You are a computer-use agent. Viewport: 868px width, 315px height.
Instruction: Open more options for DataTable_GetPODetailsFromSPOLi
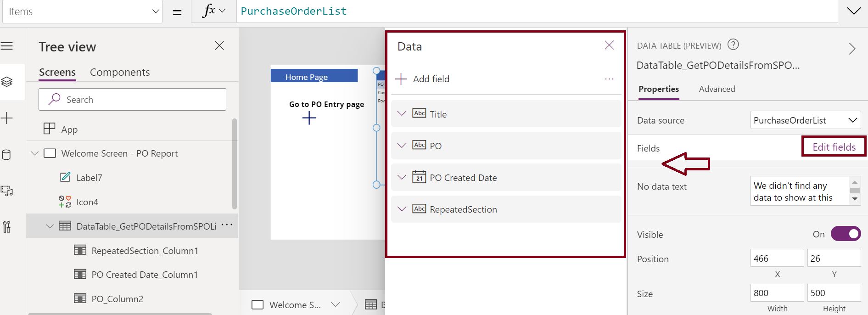point(227,225)
